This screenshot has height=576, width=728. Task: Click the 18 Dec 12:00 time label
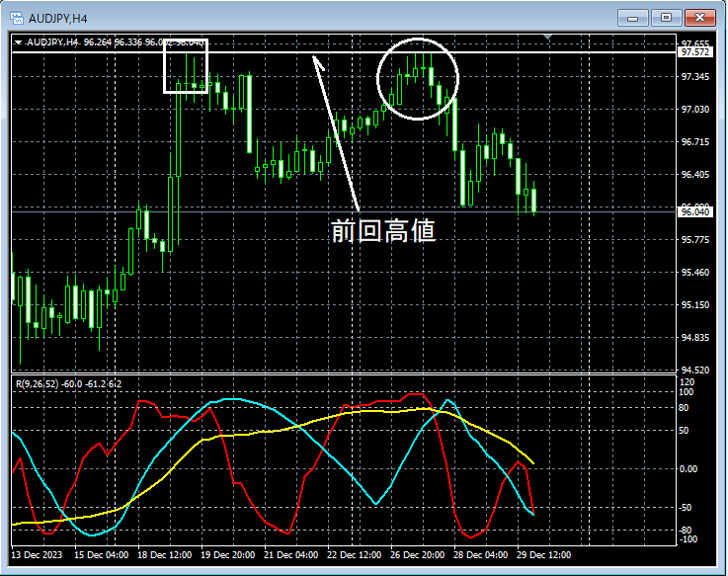(x=164, y=554)
